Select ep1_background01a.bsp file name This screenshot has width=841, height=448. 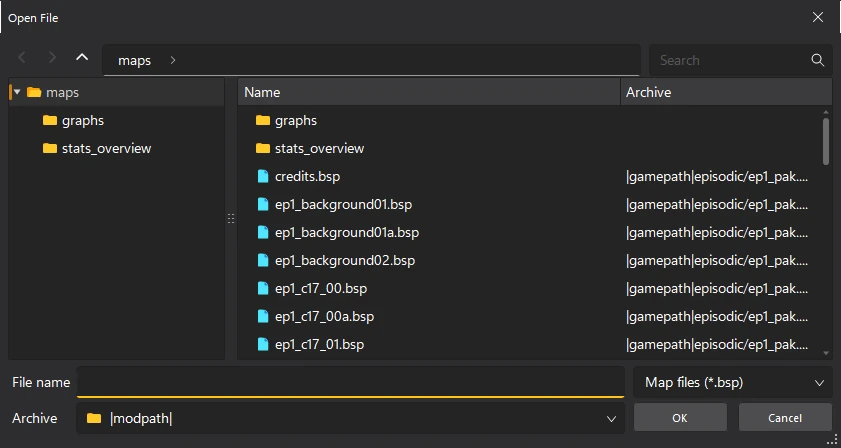tap(346, 232)
